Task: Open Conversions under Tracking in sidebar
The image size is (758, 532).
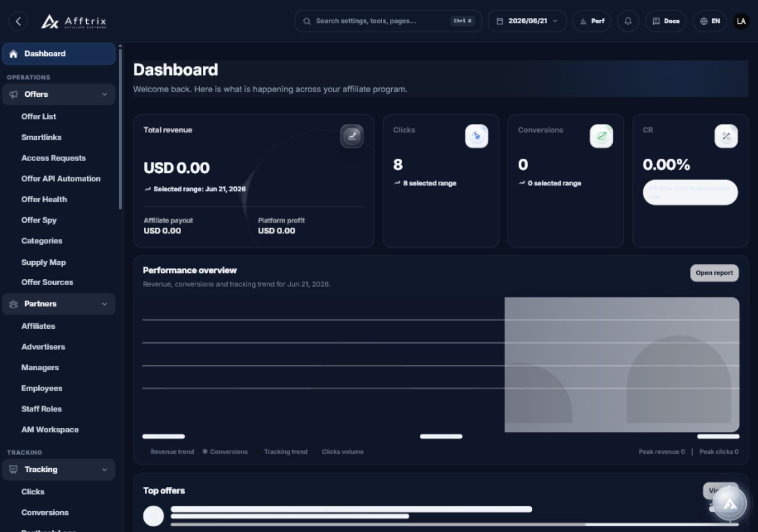Action: point(45,513)
